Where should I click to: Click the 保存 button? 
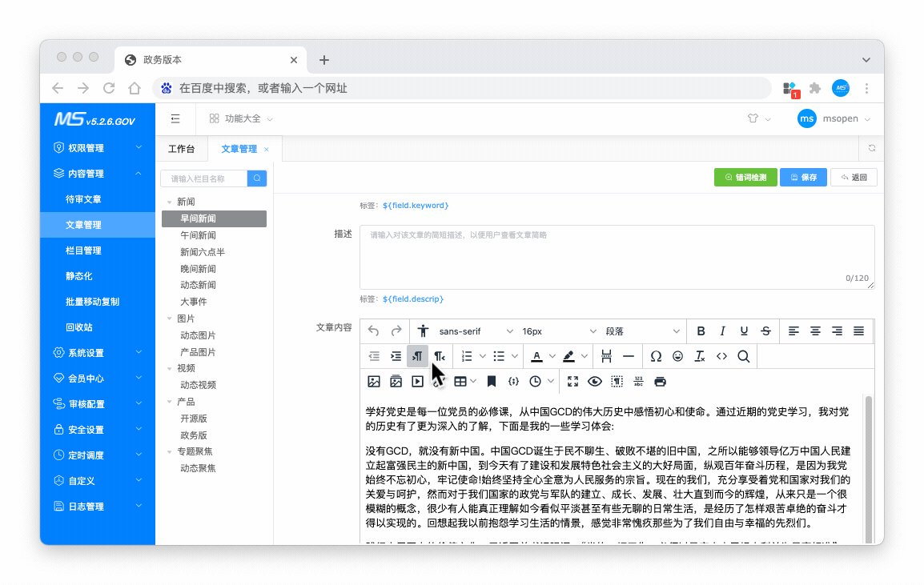point(803,178)
